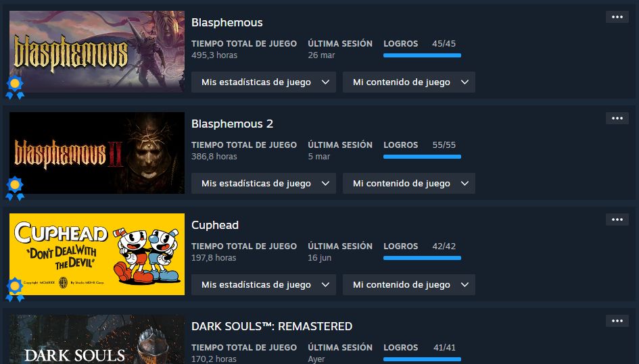The width and height of the screenshot is (639, 364).
Task: Open the Blasphemous game title link
Action: [227, 22]
